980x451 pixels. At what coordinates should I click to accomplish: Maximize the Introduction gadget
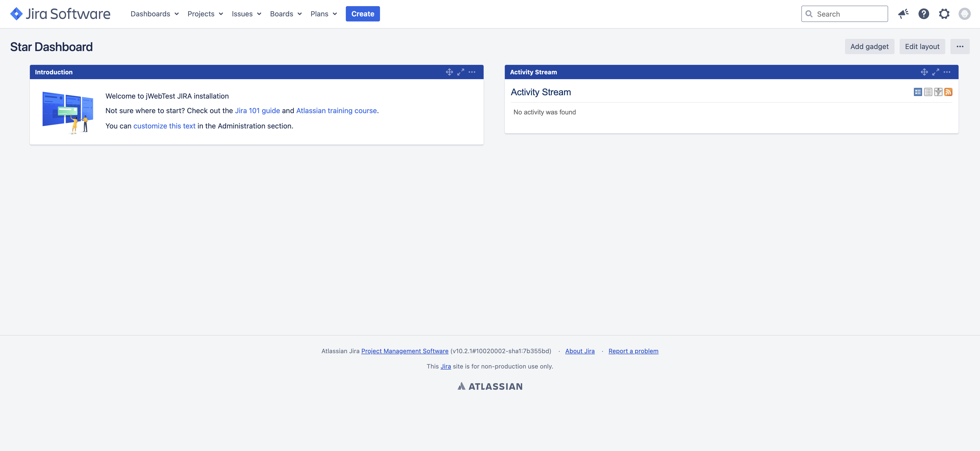pyautogui.click(x=461, y=72)
